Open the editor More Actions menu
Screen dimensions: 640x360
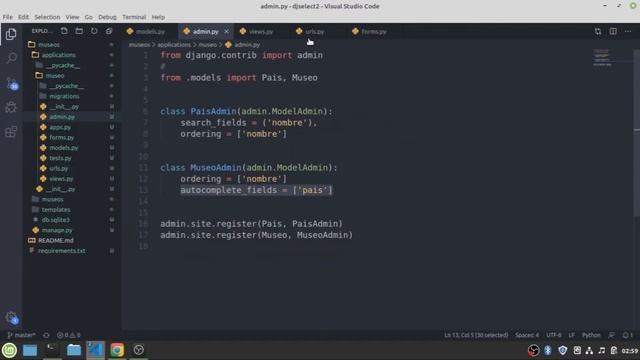pyautogui.click(x=628, y=31)
